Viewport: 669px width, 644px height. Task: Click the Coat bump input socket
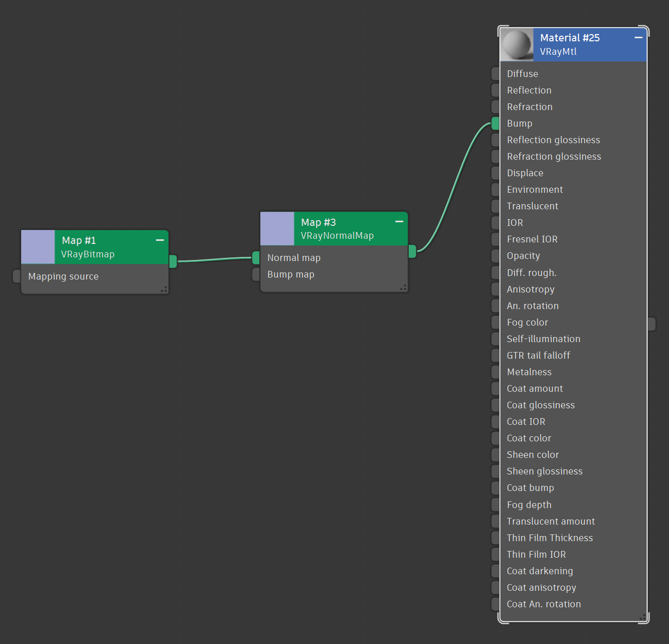pyautogui.click(x=495, y=488)
